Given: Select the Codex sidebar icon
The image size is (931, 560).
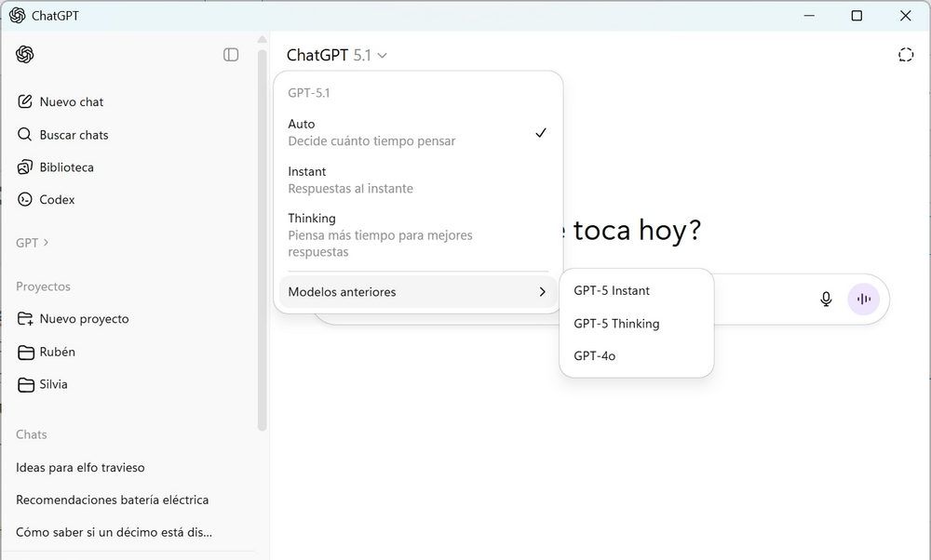Looking at the screenshot, I should click(23, 199).
